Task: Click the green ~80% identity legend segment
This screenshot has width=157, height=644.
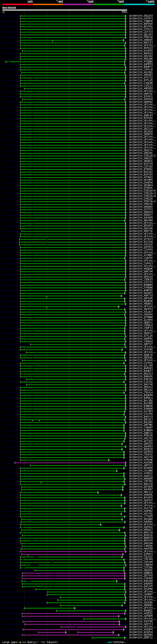Action: click(x=109, y=4)
